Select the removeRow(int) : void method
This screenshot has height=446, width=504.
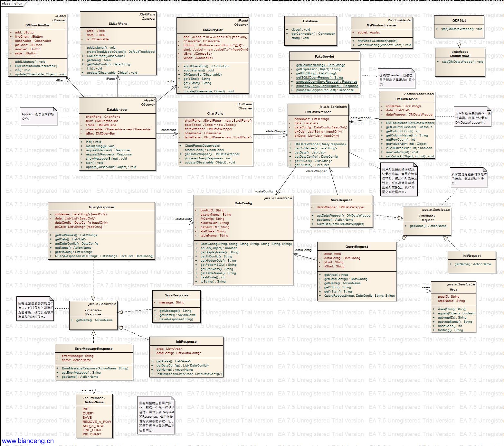point(402,152)
